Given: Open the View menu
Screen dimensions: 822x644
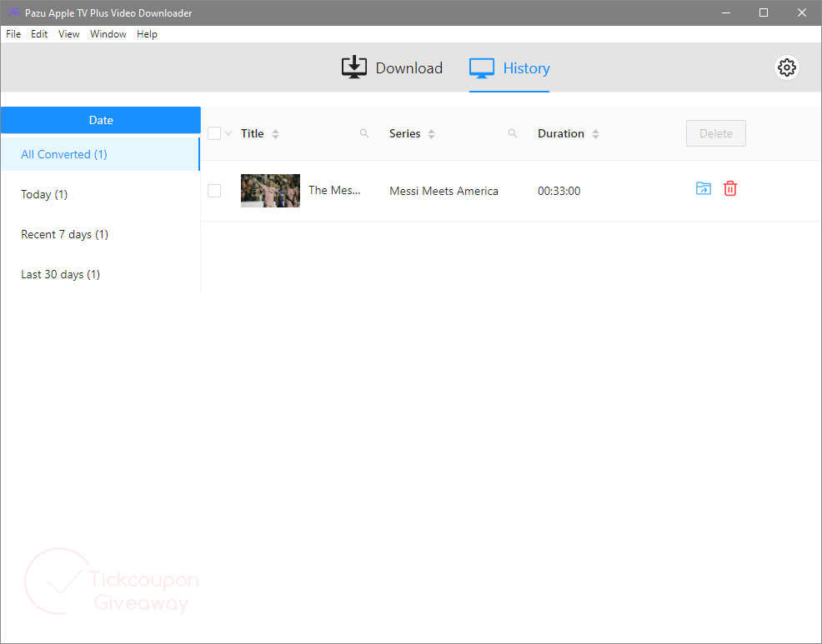Looking at the screenshot, I should click(68, 34).
